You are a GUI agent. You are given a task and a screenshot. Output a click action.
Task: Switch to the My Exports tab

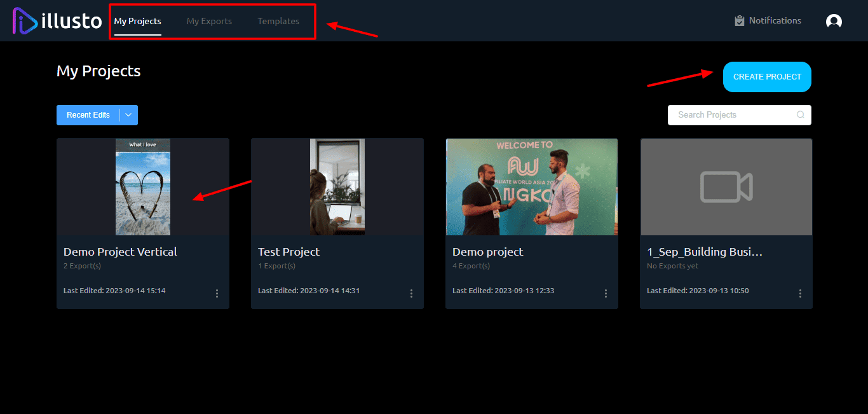point(209,21)
